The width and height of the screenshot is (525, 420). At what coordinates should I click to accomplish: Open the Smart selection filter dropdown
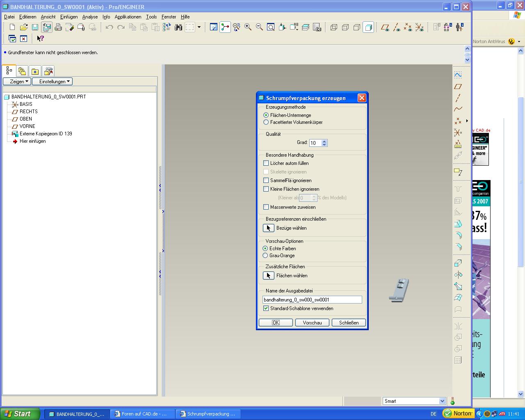[x=442, y=401]
